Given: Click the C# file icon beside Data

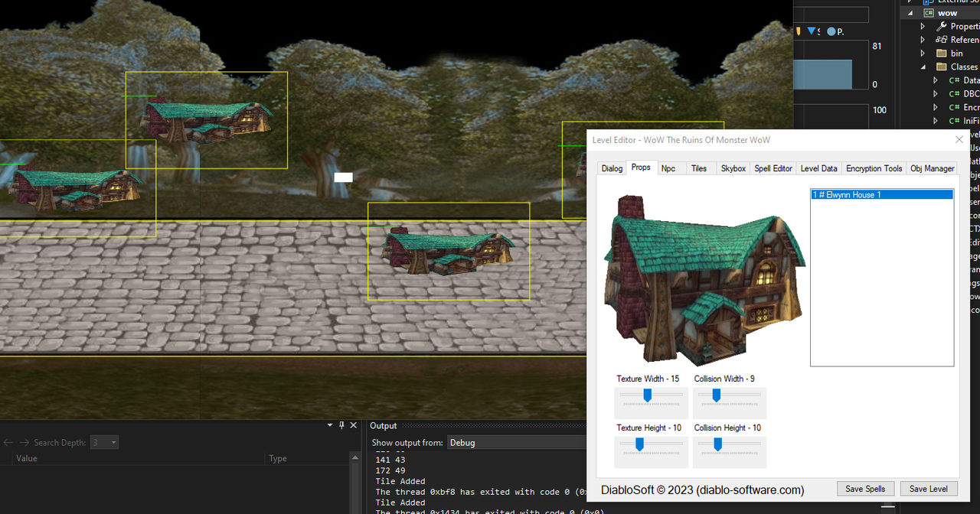Looking at the screenshot, I should [954, 80].
